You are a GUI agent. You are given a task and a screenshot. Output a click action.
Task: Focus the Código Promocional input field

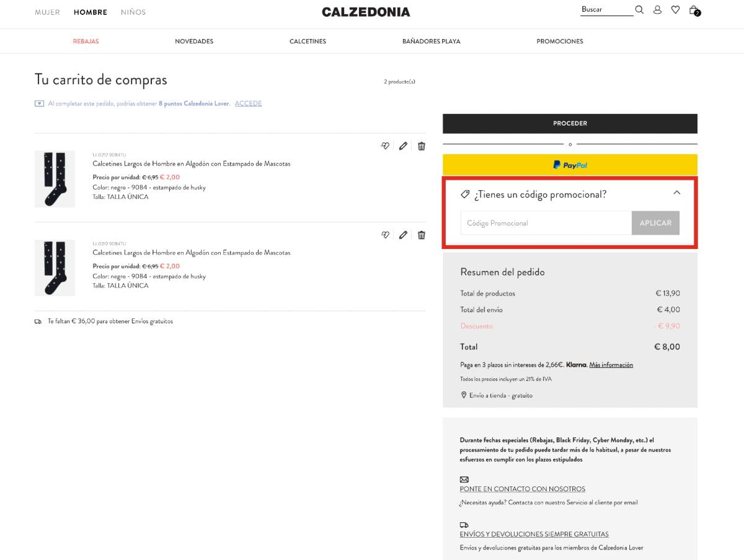pos(546,223)
